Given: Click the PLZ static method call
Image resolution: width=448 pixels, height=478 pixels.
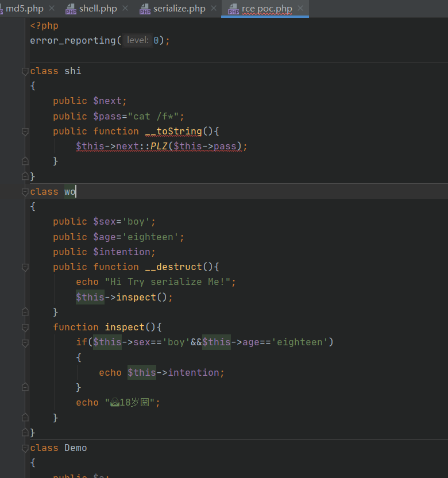Looking at the screenshot, I should [159, 147].
